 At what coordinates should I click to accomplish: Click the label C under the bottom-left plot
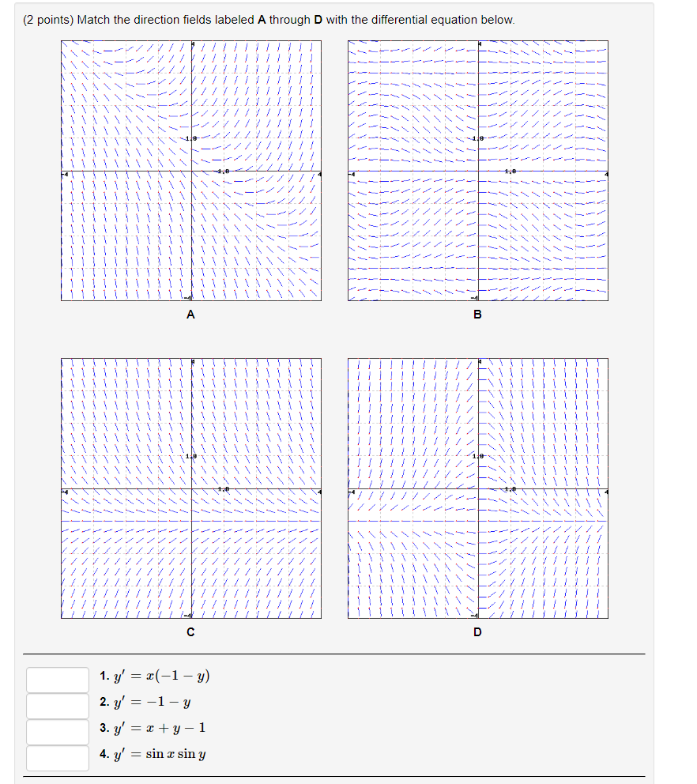pos(190,631)
